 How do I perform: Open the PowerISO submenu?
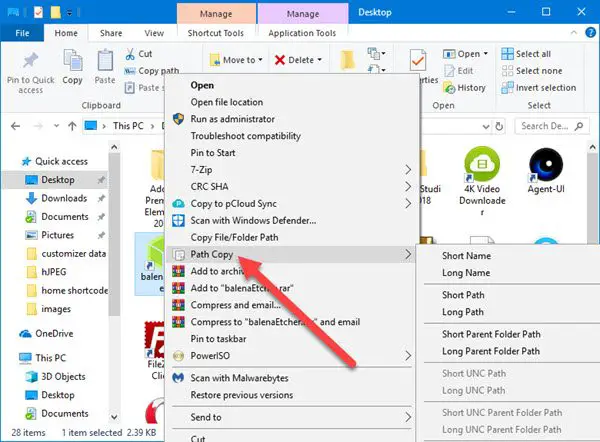[291, 356]
